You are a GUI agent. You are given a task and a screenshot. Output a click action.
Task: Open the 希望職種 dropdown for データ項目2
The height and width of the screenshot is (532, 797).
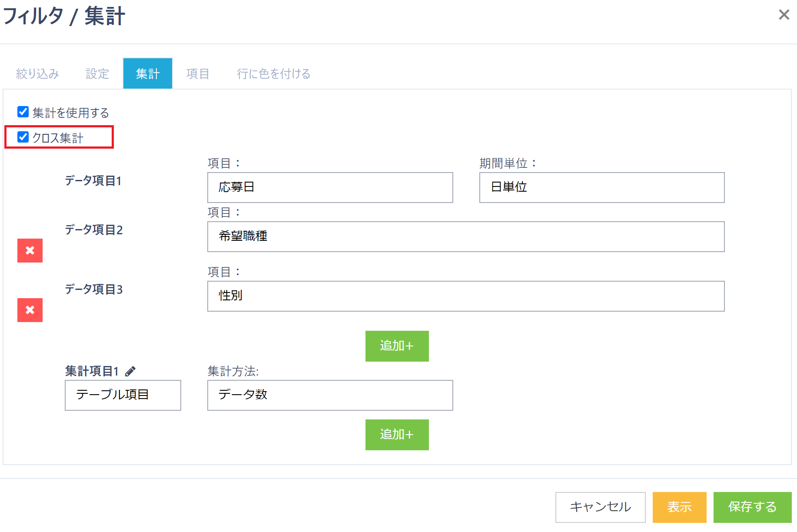465,236
